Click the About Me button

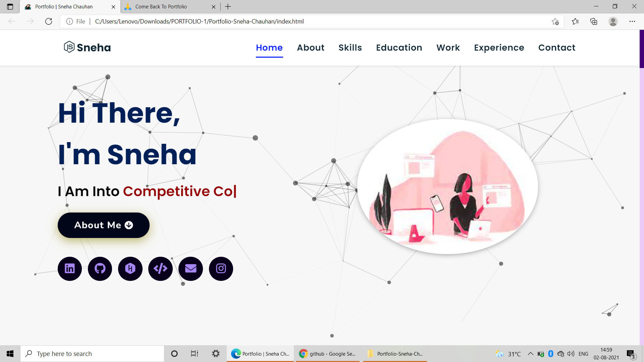[x=103, y=225]
